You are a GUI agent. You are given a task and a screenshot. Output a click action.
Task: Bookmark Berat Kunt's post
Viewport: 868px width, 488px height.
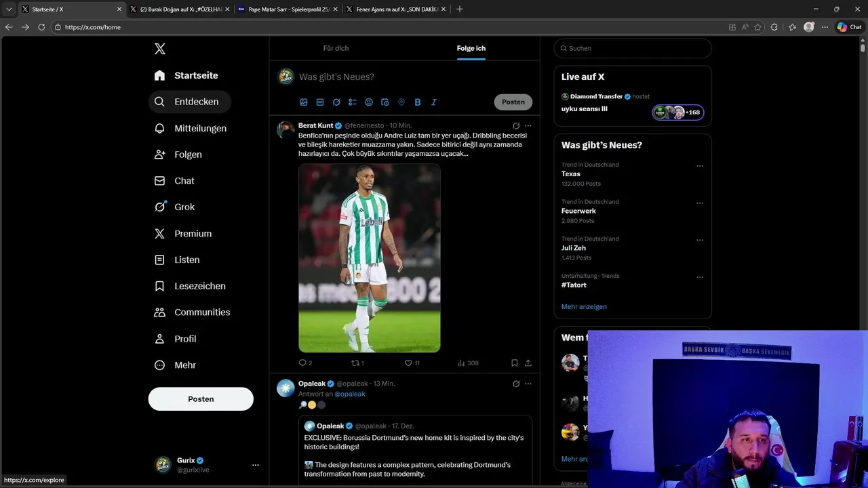point(515,363)
